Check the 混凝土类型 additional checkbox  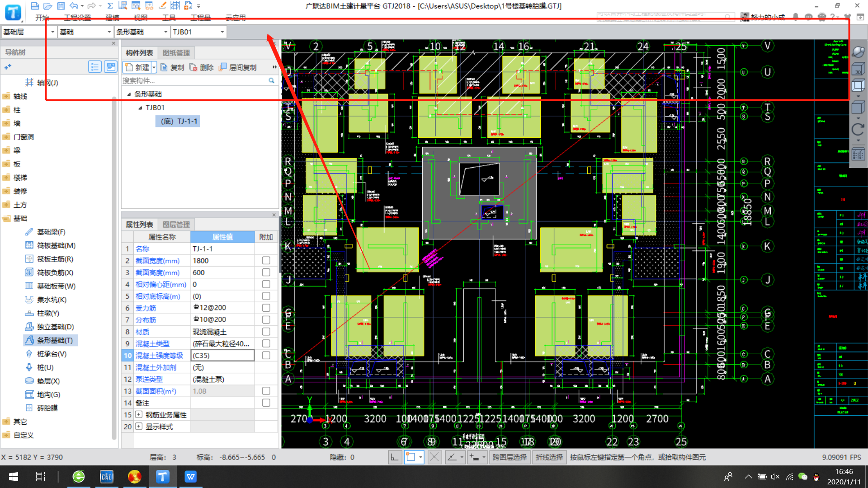tap(266, 343)
